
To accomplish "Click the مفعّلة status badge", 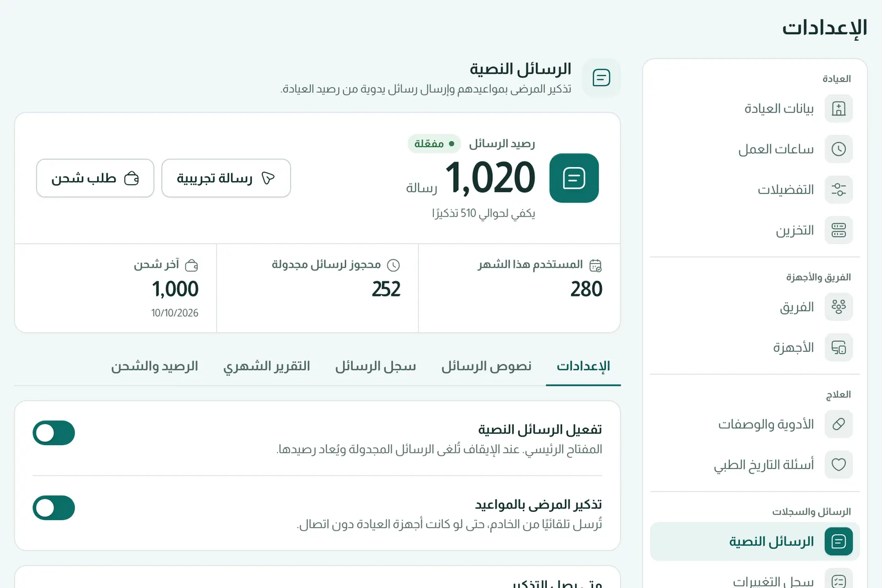I will [x=434, y=144].
